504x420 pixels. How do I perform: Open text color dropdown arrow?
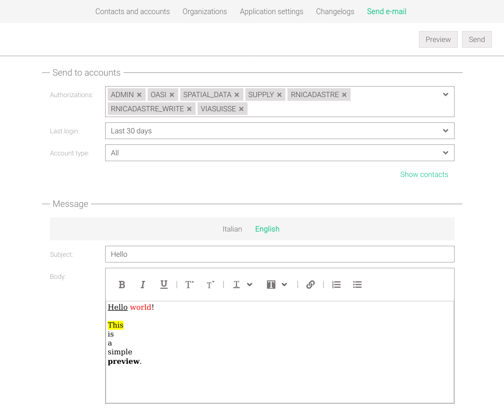pos(250,285)
